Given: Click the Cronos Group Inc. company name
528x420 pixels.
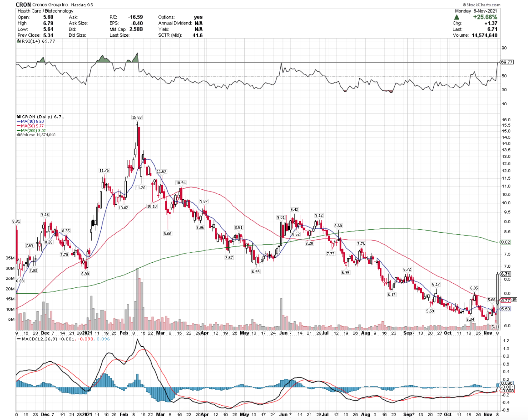Looking at the screenshot, I should pos(50,5).
